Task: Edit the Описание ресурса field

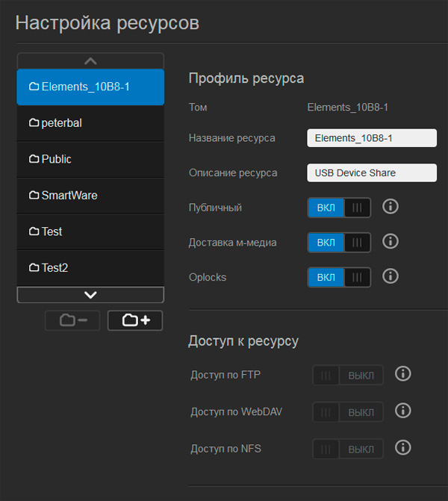Action: click(371, 172)
